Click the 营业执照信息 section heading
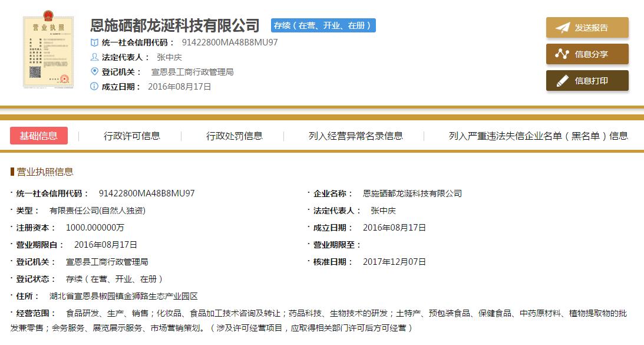 45,172
